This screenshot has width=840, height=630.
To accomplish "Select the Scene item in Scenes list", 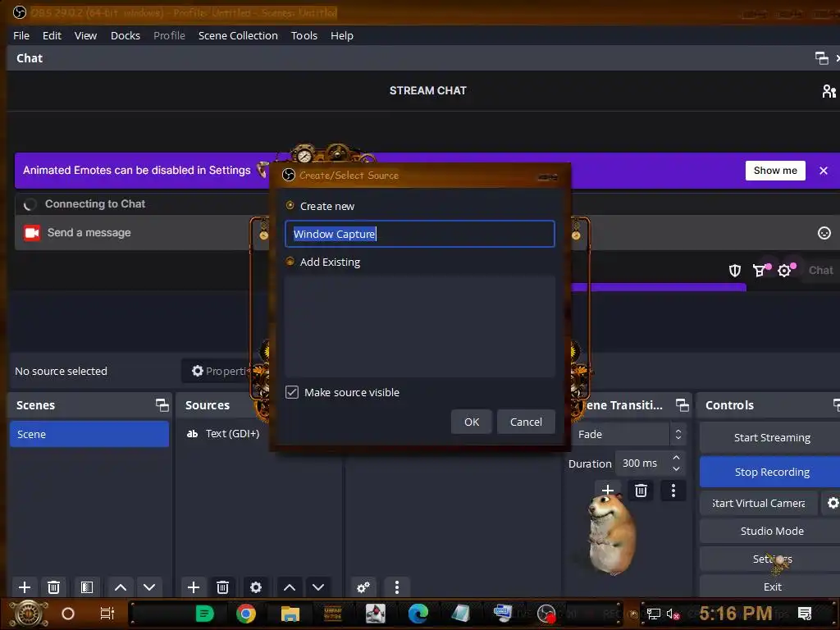I will (89, 434).
